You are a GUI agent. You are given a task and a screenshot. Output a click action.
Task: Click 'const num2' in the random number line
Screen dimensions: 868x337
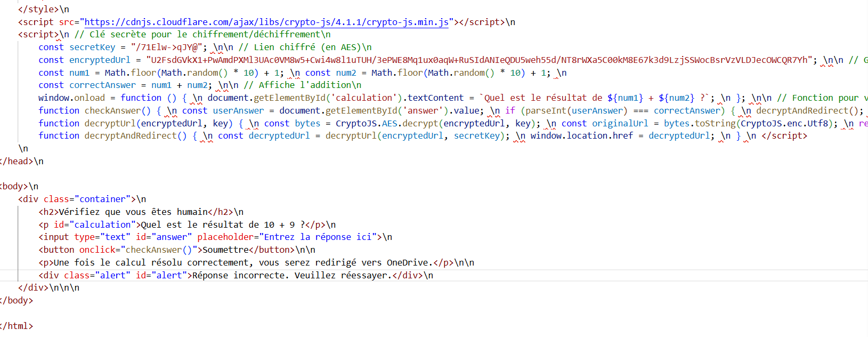(x=330, y=73)
